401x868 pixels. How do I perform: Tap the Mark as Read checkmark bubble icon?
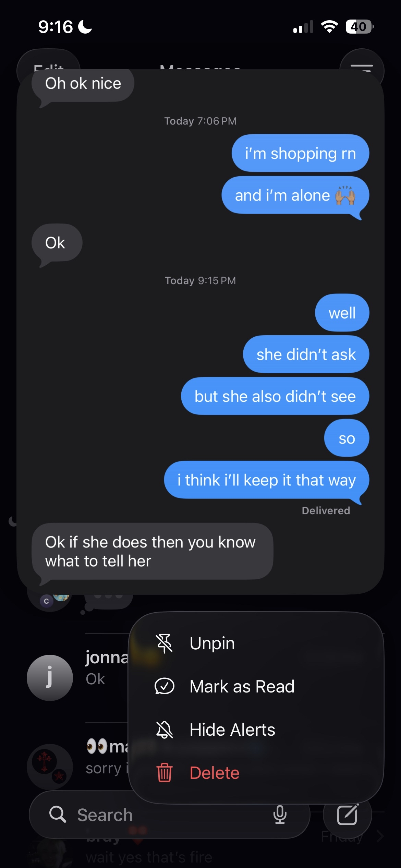(165, 686)
